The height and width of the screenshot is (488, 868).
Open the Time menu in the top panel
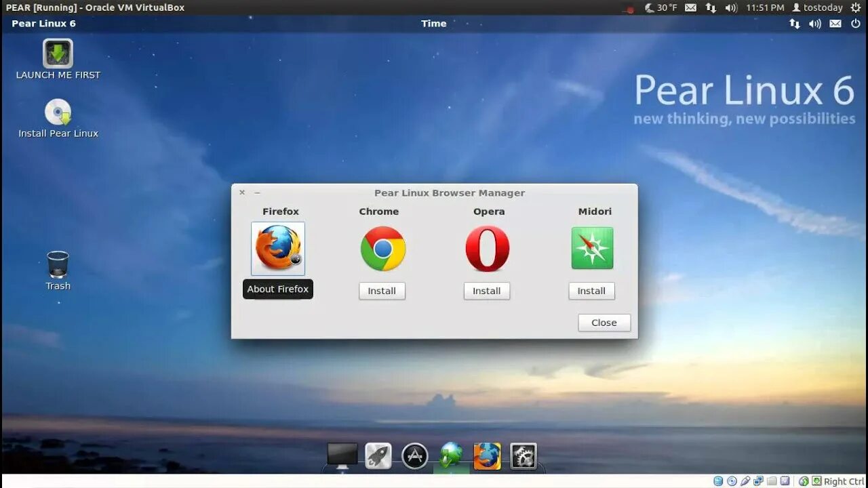point(433,23)
